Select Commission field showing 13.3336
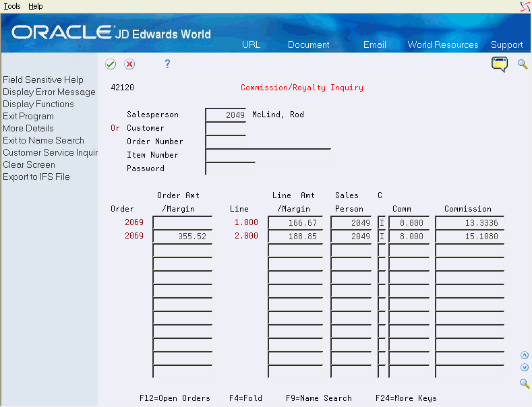Viewport: 532px width, 407px height. click(470, 223)
